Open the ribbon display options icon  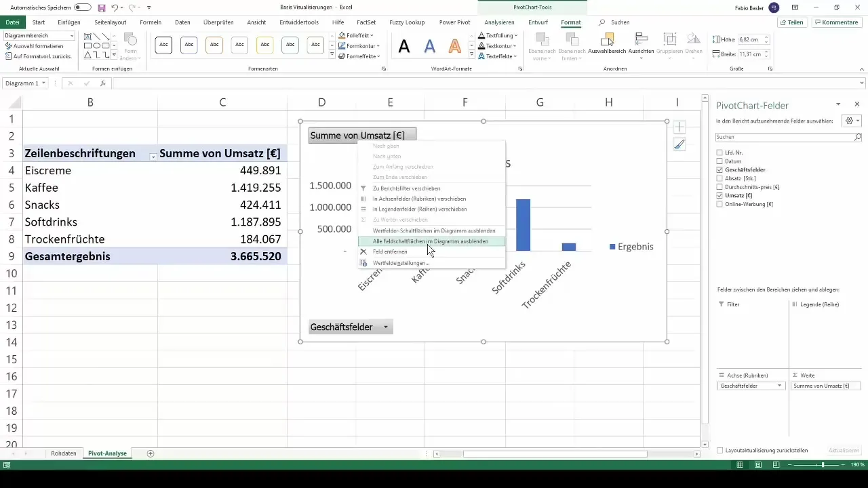795,7
